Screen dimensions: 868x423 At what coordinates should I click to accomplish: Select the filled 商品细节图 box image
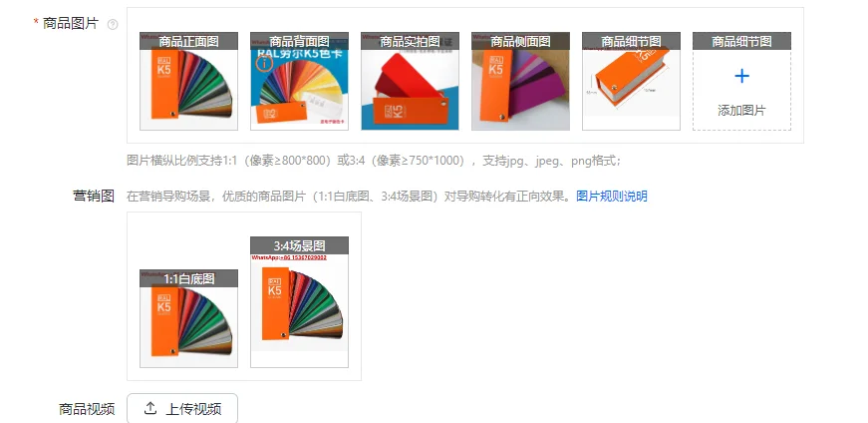631,81
